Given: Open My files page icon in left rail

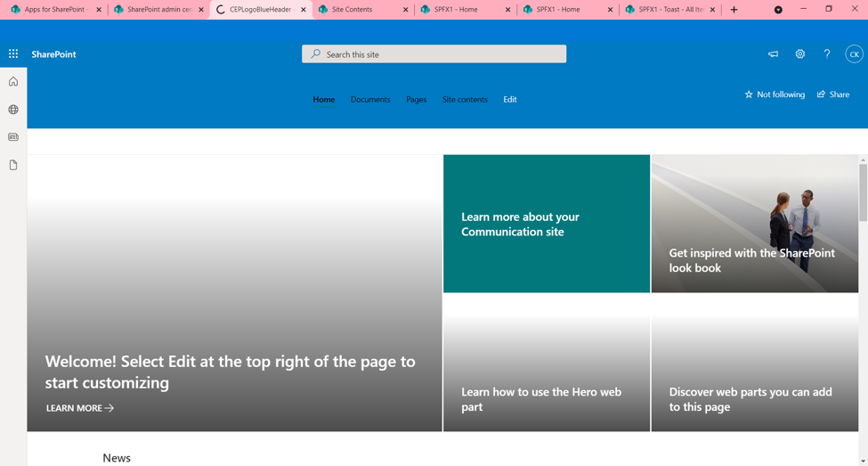Looking at the screenshot, I should (13, 165).
